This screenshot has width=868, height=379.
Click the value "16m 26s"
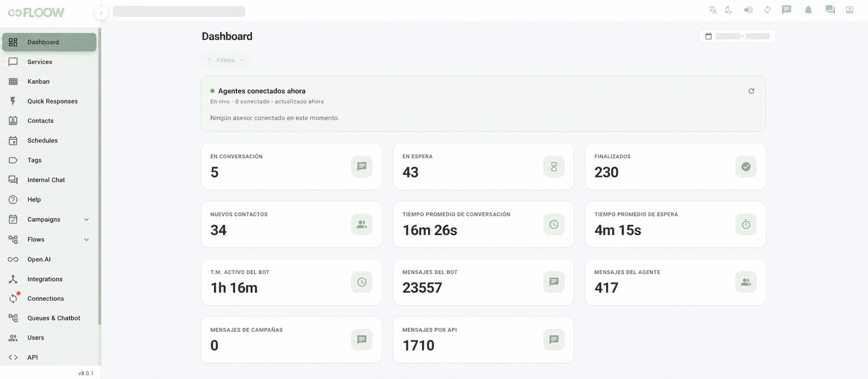point(430,230)
